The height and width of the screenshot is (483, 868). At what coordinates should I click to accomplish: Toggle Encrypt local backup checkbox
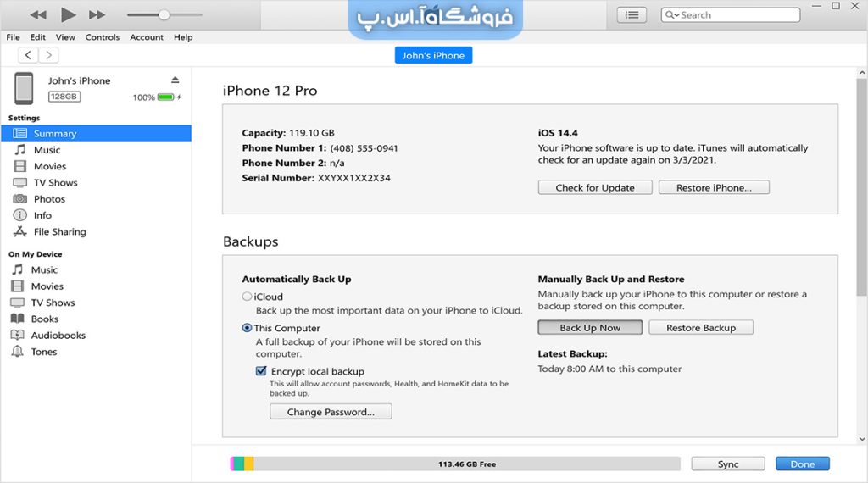tap(261, 370)
